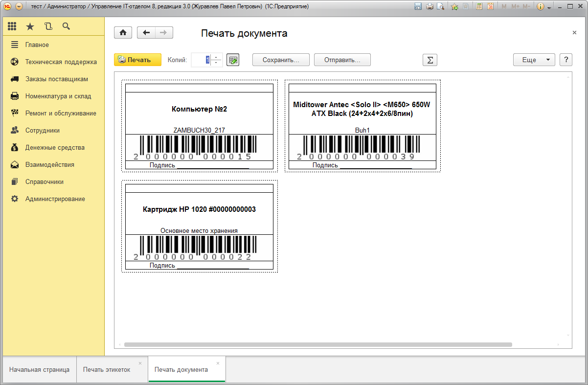
Task: Click the Копий number input field
Action: pyautogui.click(x=201, y=60)
